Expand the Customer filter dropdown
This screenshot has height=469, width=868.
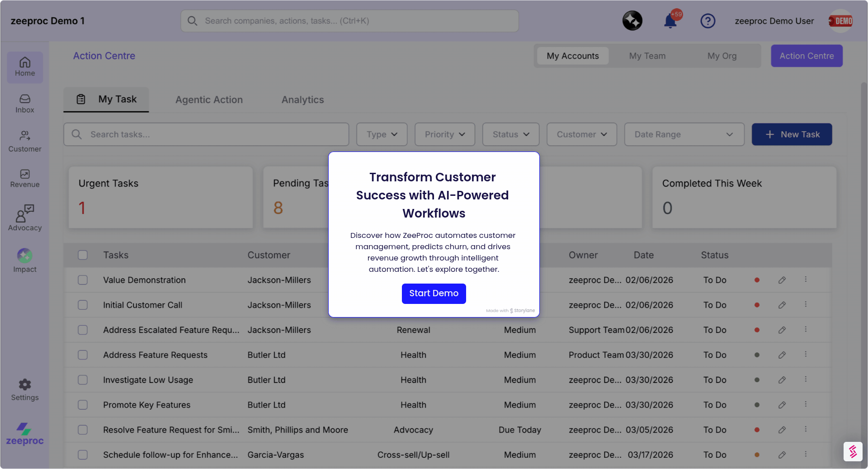click(x=582, y=134)
